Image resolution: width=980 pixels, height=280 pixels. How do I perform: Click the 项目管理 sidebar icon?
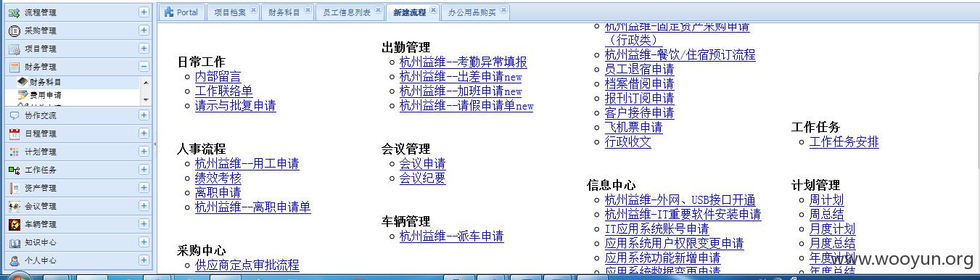pyautogui.click(x=14, y=49)
